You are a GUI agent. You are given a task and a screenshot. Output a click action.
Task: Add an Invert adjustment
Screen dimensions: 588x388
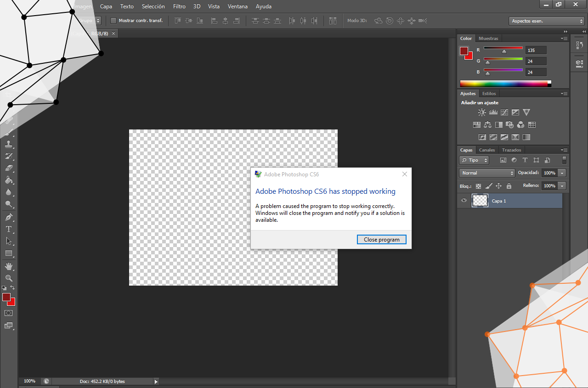point(482,137)
